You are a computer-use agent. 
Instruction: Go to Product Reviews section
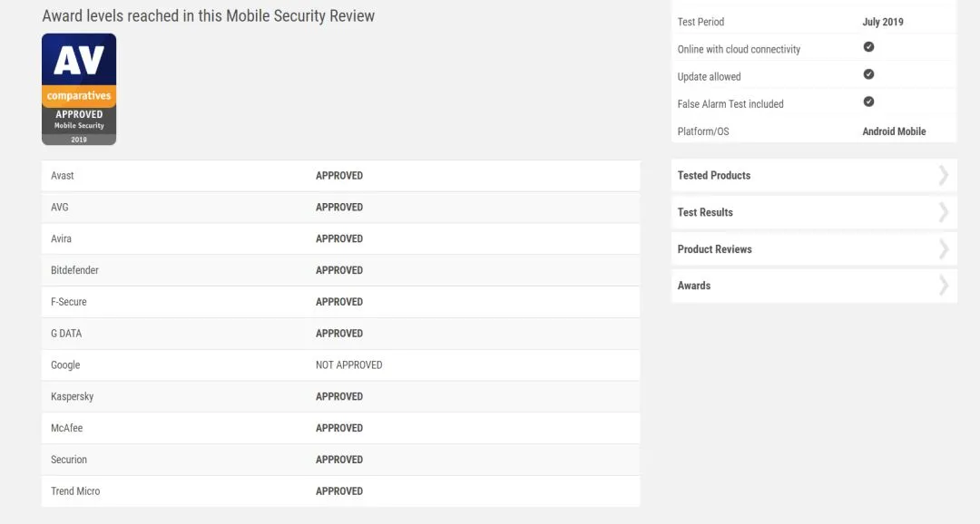(714, 249)
